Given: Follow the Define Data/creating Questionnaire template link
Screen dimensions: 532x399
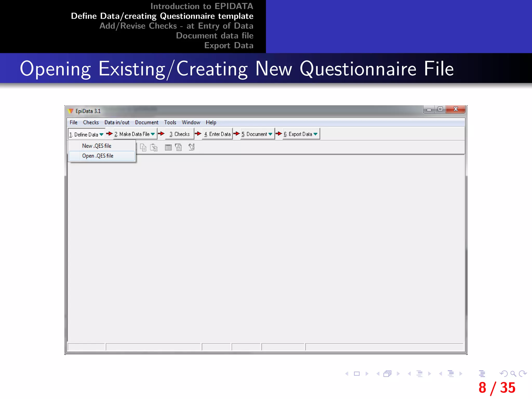Looking at the screenshot, I should click(x=162, y=16).
